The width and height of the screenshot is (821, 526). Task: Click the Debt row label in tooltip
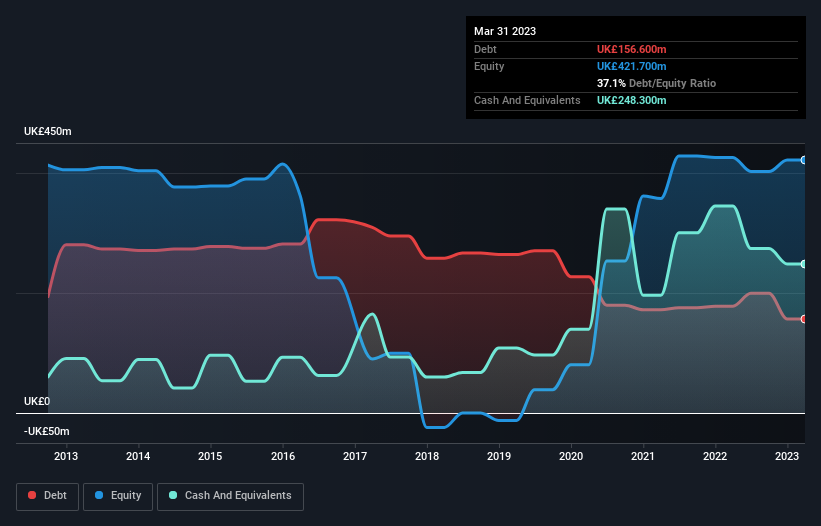485,49
